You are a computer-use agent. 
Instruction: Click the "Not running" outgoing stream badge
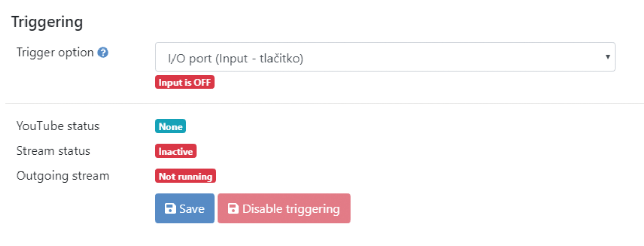pyautogui.click(x=185, y=177)
